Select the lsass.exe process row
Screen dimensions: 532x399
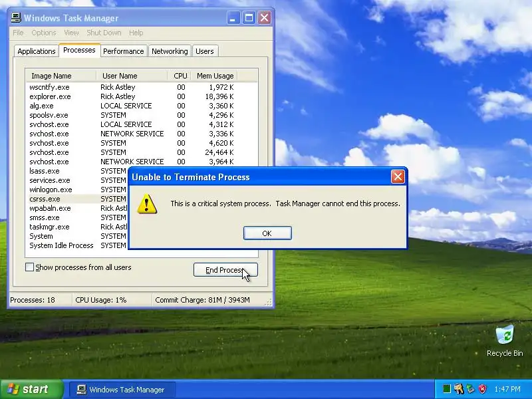(77, 171)
